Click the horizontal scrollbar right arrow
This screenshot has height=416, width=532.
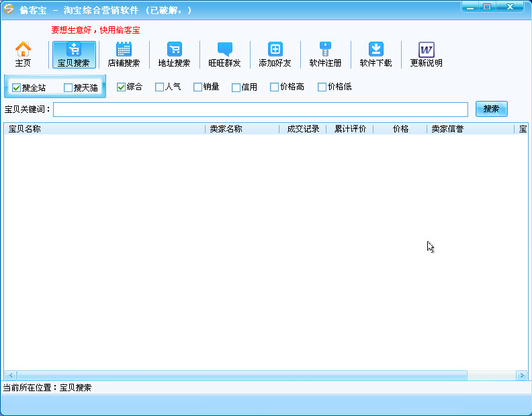tap(521, 375)
